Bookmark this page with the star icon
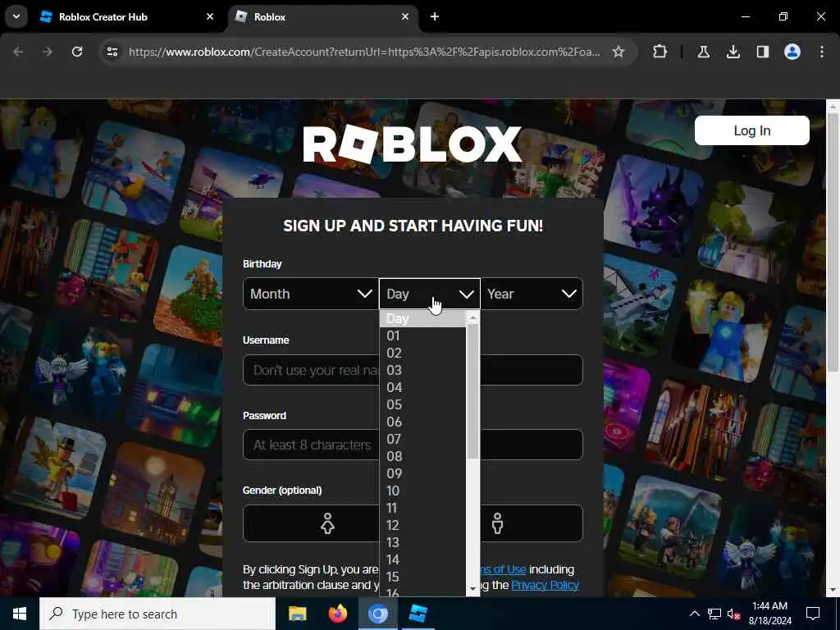Image resolution: width=840 pixels, height=630 pixels. (619, 52)
